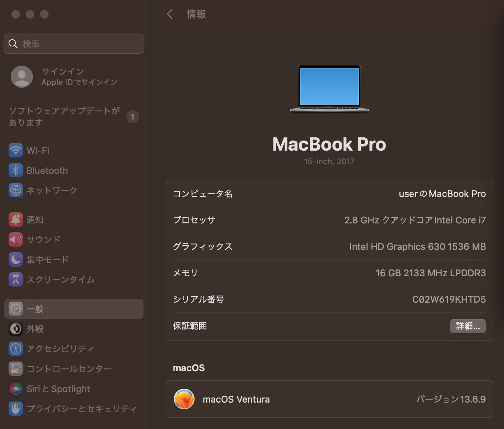Click the プライバシーとセキュリティ hand icon
Image resolution: width=504 pixels, height=429 pixels.
pos(15,409)
